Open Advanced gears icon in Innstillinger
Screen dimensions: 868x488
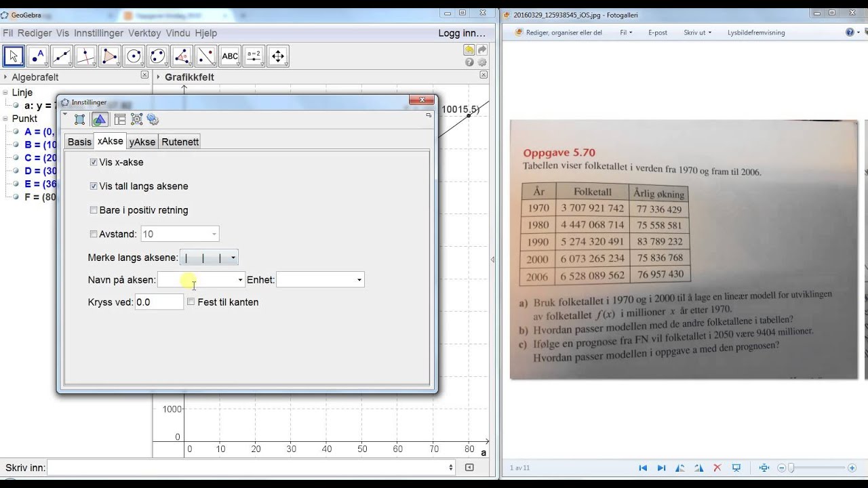[153, 119]
